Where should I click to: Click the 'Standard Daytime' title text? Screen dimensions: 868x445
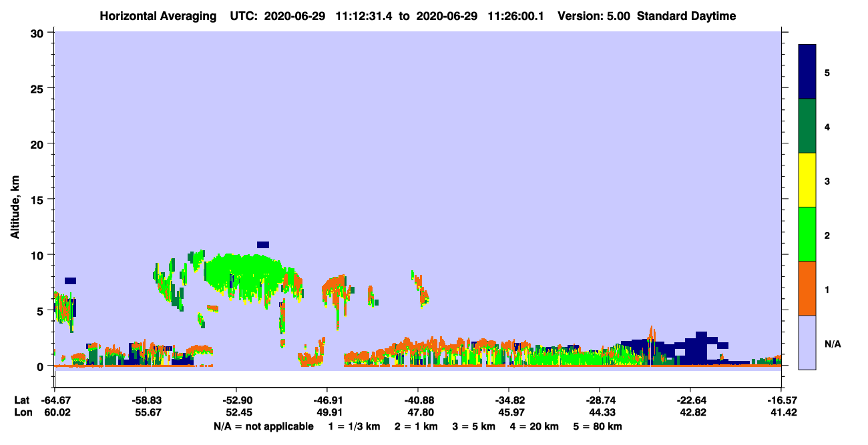point(686,16)
